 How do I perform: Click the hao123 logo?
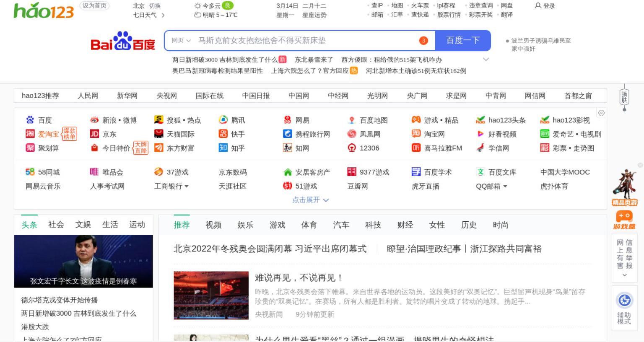click(x=44, y=10)
